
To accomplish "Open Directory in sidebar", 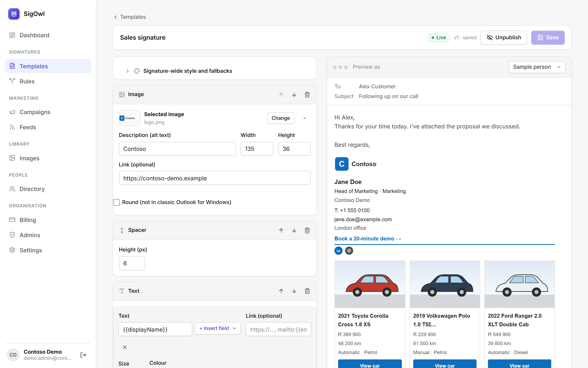I will 48,189.
